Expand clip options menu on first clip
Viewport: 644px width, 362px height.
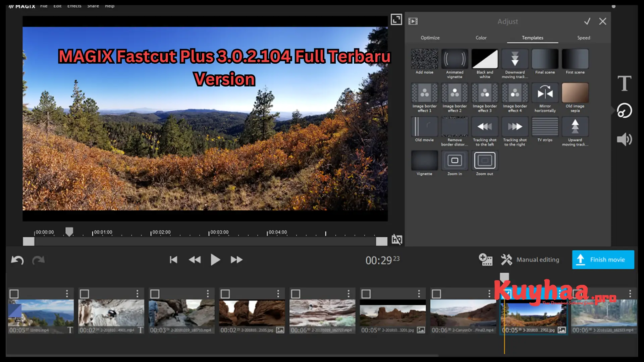click(x=67, y=294)
